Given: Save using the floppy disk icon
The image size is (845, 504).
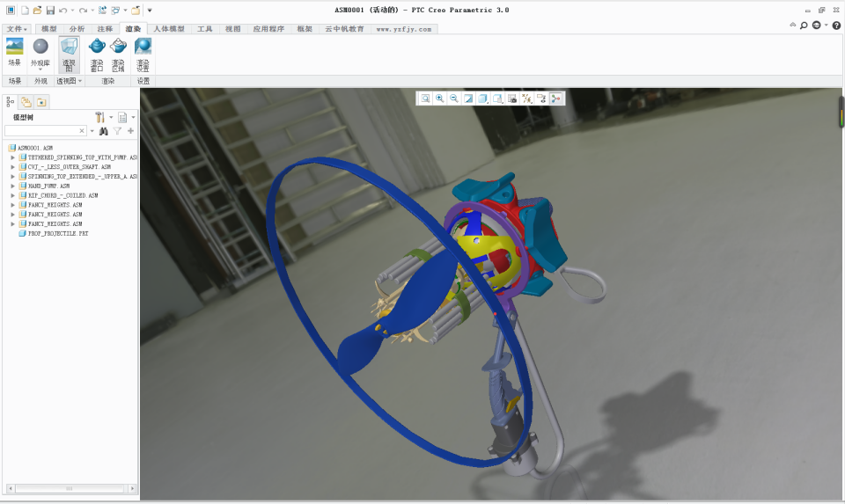Looking at the screenshot, I should [50, 11].
